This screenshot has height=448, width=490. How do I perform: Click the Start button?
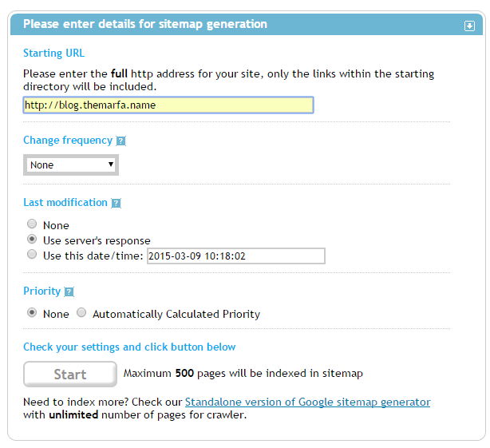[70, 375]
